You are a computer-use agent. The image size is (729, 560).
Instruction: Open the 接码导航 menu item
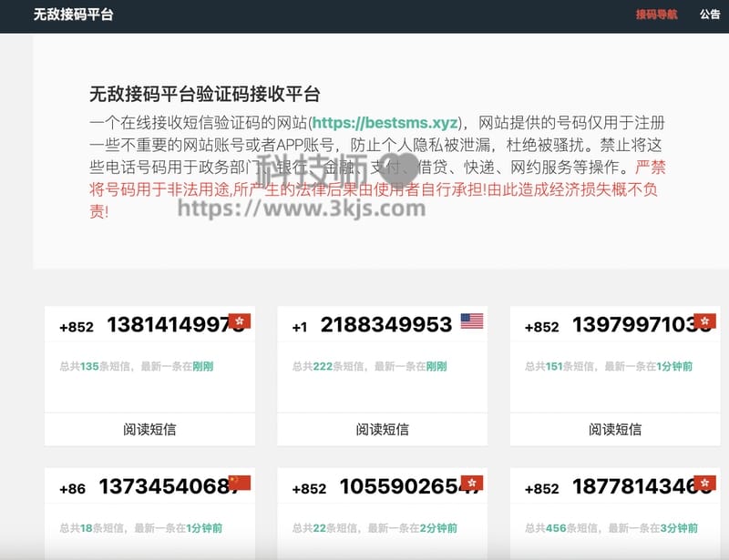(656, 15)
